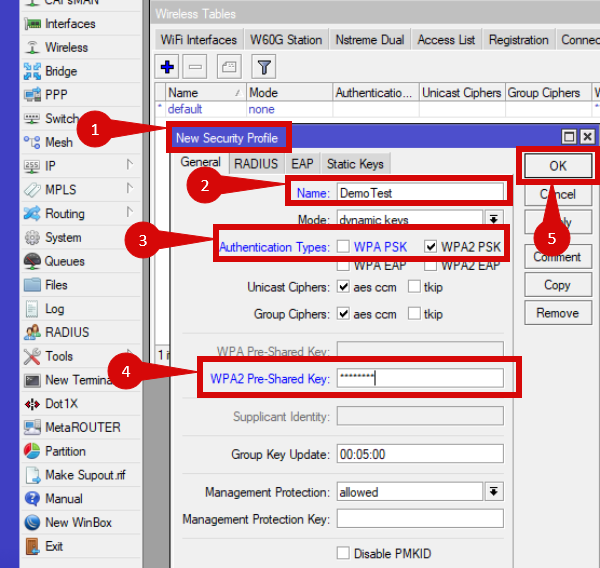Toggle the WPA EAP checkbox
Viewport: 600px width, 568px height.
pyautogui.click(x=343, y=265)
